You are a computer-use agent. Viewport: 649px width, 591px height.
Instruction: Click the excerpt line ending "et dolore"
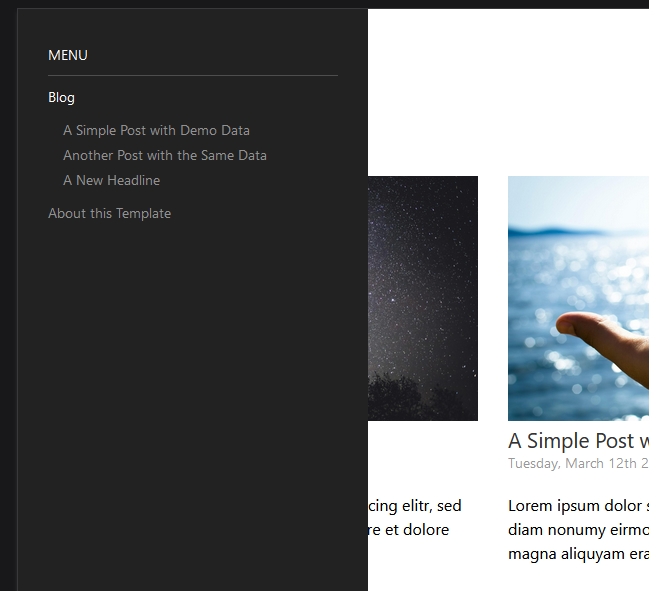(408, 530)
